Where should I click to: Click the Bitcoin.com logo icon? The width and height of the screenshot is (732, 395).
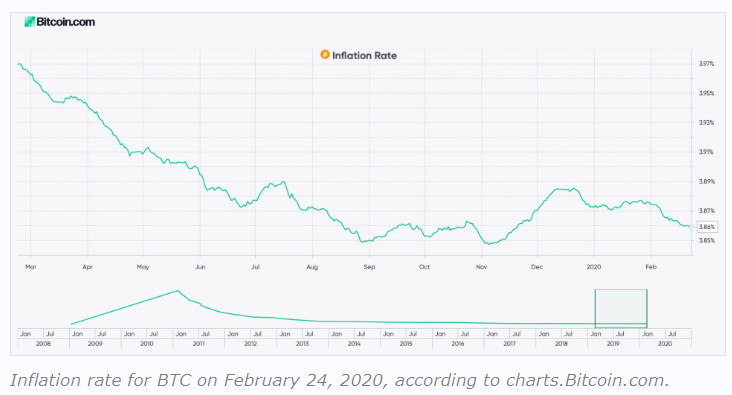pos(30,22)
